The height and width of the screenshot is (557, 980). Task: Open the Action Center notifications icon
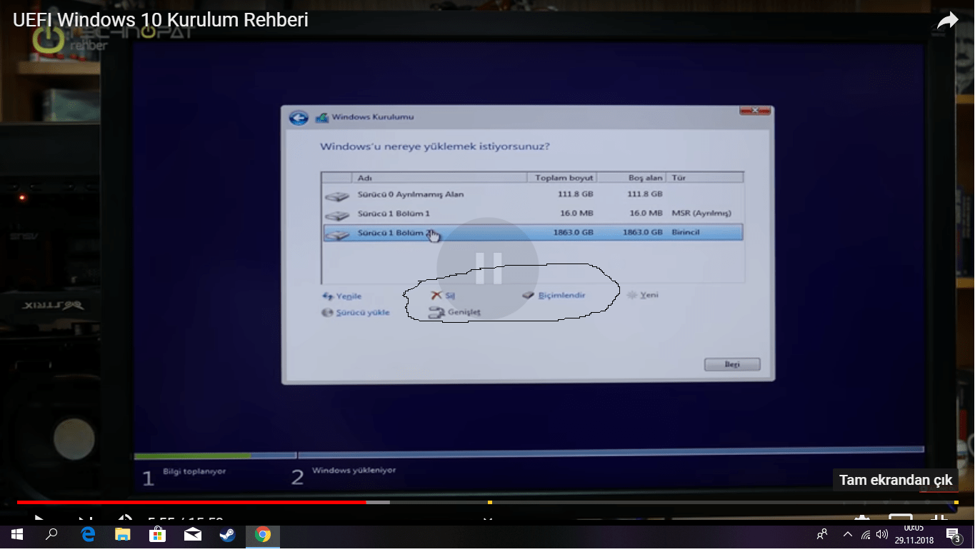(x=952, y=534)
